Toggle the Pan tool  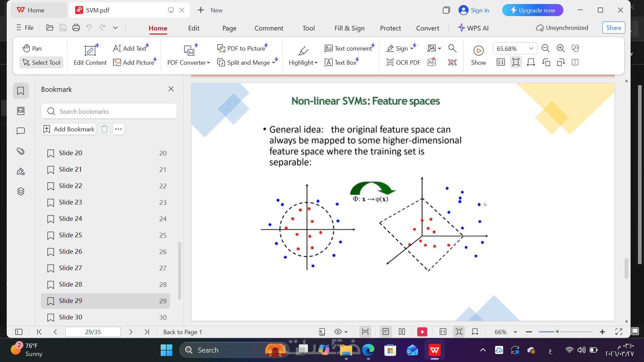pyautogui.click(x=32, y=48)
